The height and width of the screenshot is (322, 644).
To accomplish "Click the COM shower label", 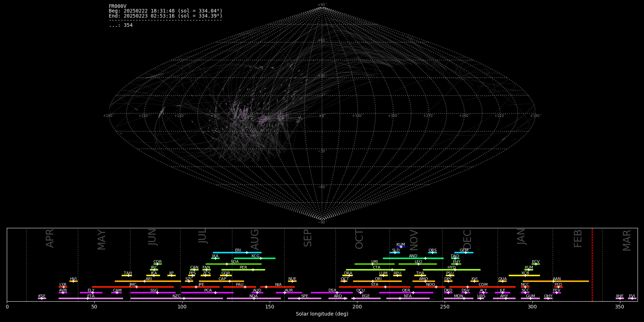I will coord(483,285).
